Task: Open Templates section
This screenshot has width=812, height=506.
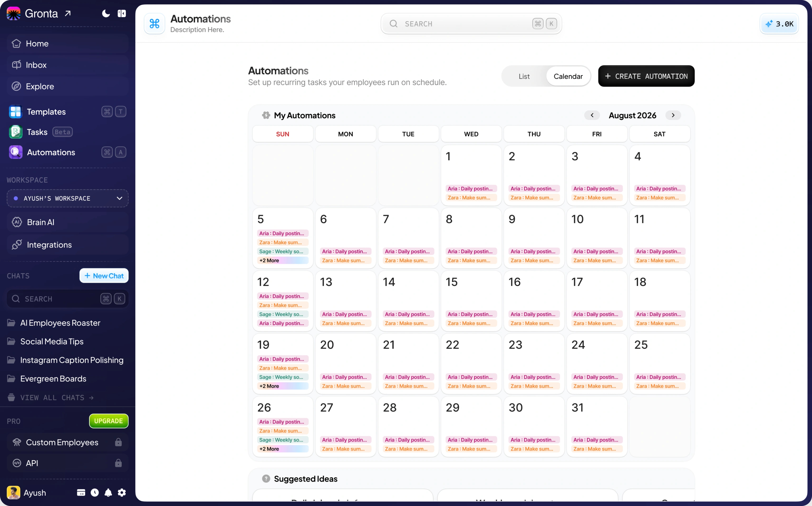Action: coord(67,111)
